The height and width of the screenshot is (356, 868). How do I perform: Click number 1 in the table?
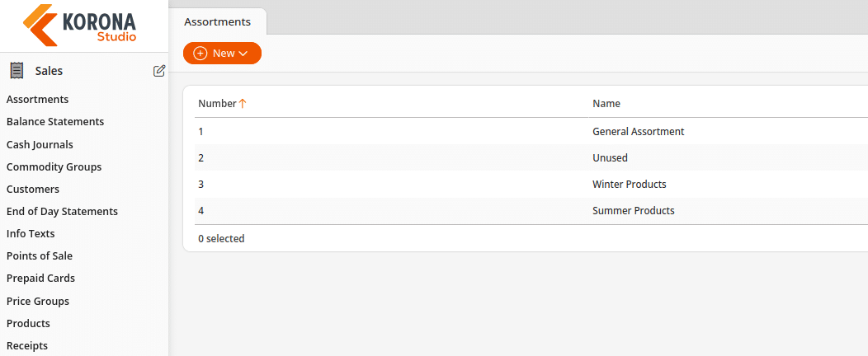[200, 132]
